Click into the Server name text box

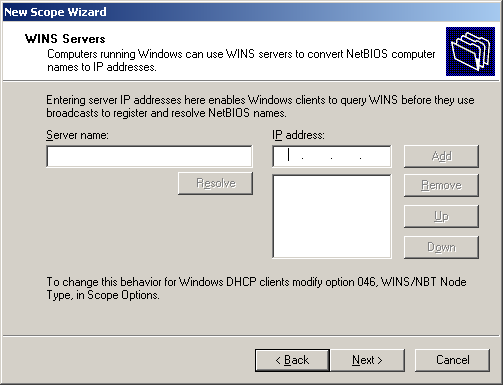[149, 156]
